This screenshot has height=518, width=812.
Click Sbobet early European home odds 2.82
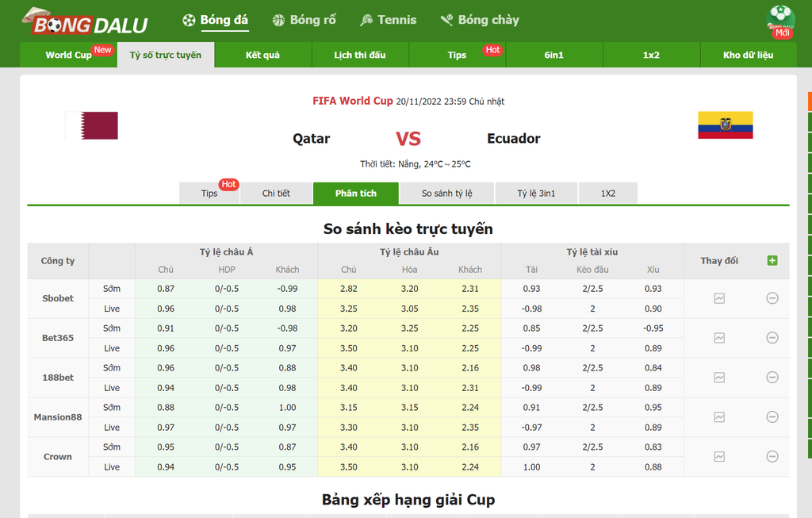pos(349,289)
